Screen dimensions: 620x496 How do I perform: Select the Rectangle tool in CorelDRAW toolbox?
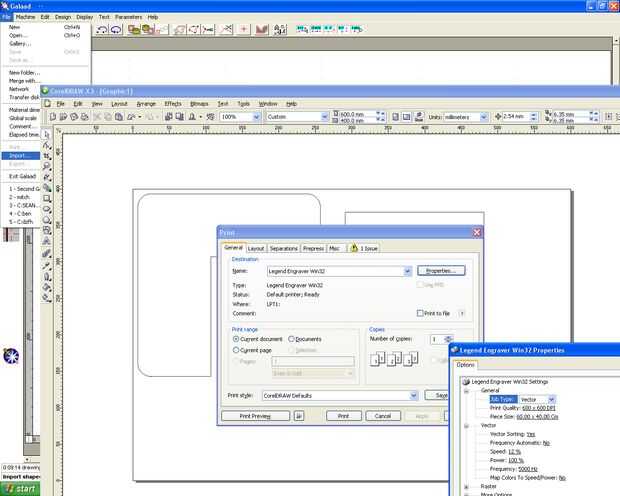tap(47, 198)
